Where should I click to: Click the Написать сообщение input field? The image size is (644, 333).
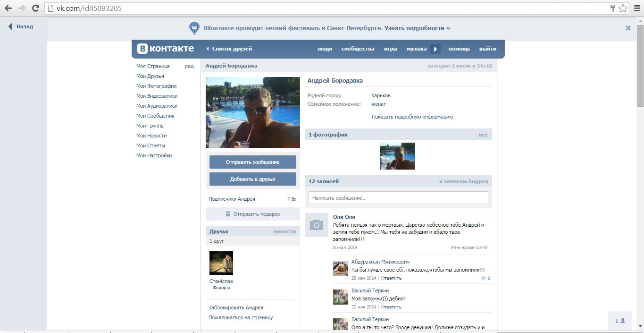(398, 198)
